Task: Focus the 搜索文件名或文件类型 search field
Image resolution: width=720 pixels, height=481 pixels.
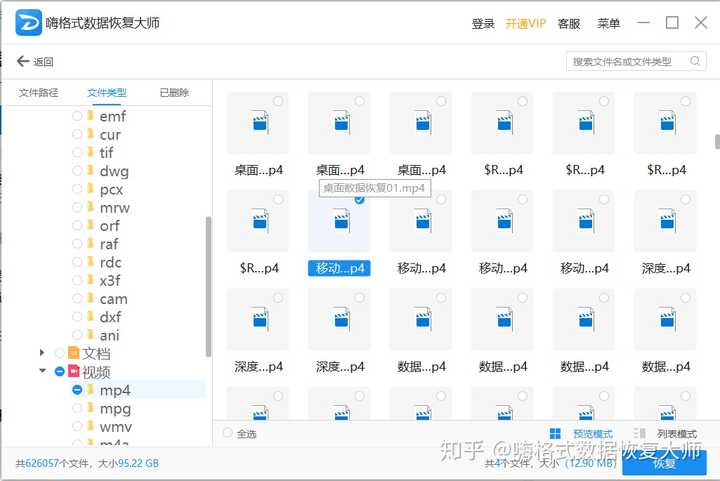Action: [x=636, y=62]
